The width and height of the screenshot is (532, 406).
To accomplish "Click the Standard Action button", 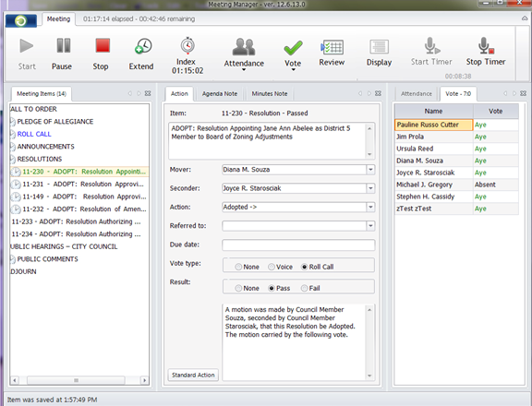I will pyautogui.click(x=193, y=375).
